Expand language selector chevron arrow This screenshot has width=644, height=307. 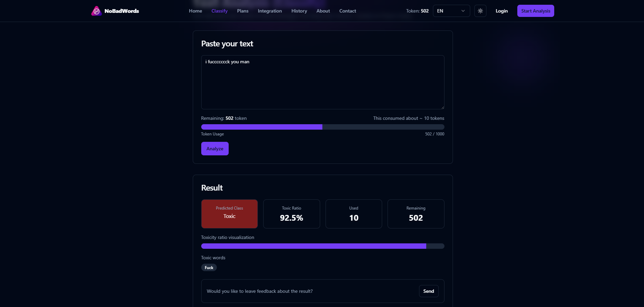(x=463, y=11)
